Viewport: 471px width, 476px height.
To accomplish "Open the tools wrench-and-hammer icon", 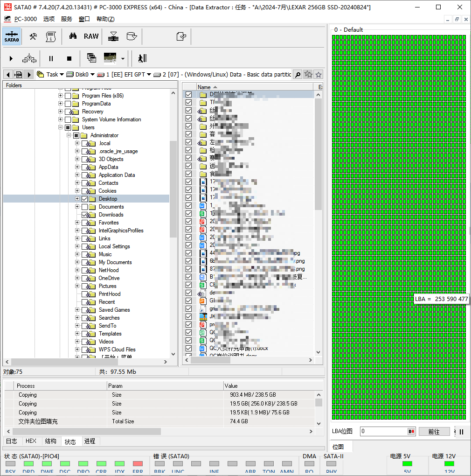I will tap(33, 36).
